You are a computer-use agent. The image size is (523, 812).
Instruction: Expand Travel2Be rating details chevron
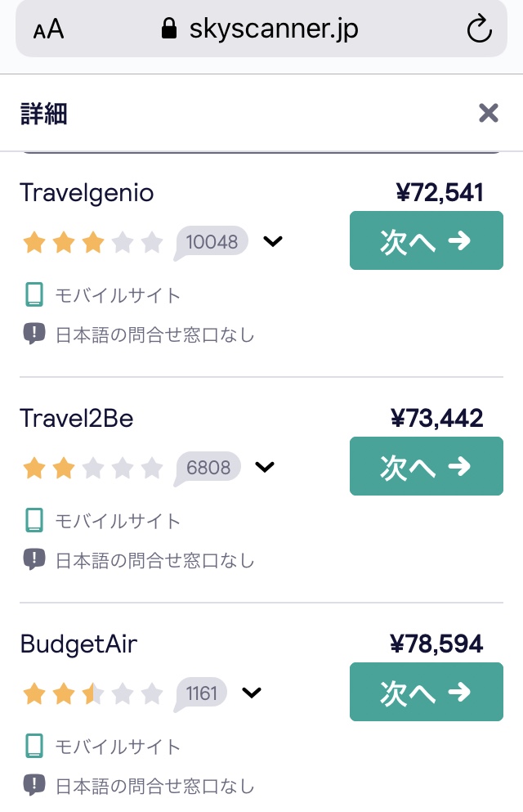265,467
